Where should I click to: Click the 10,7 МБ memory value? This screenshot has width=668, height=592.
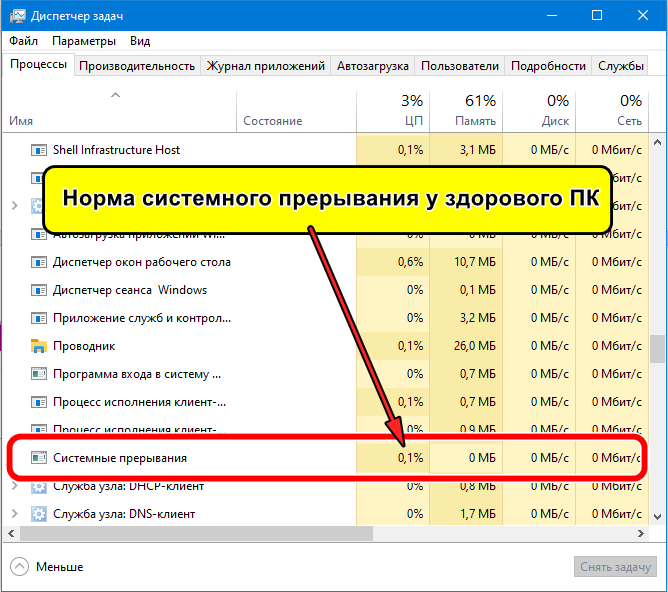pyautogui.click(x=475, y=262)
